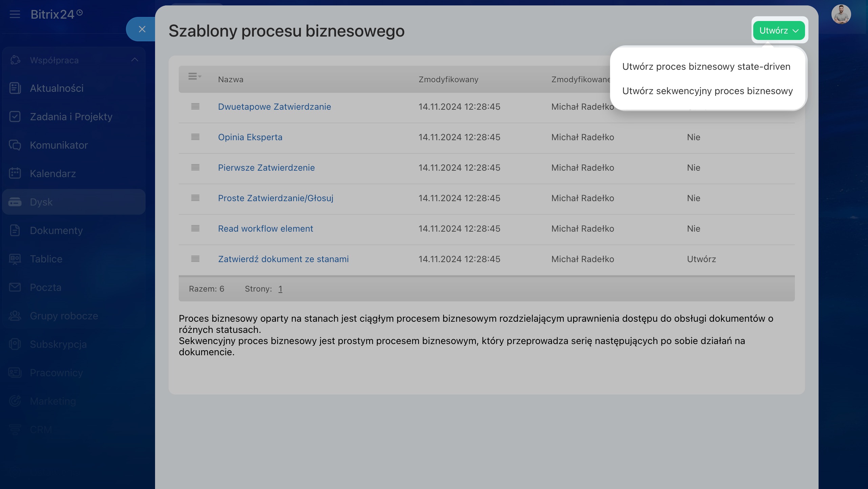Click row menu icon for Opinia Eksperta

pos(195,137)
